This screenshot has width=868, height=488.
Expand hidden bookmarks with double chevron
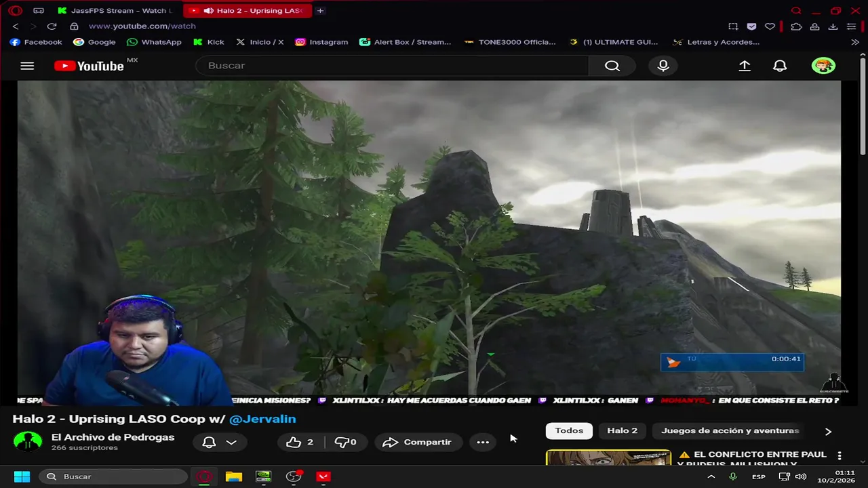(x=855, y=42)
